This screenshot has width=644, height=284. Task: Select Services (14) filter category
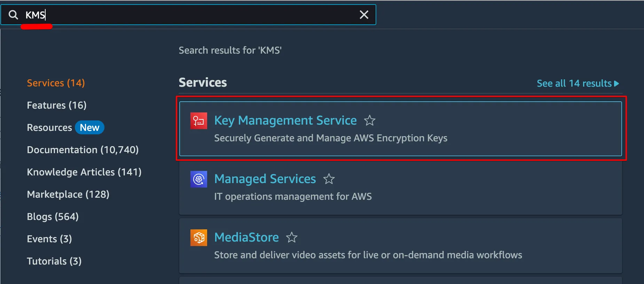coord(56,83)
